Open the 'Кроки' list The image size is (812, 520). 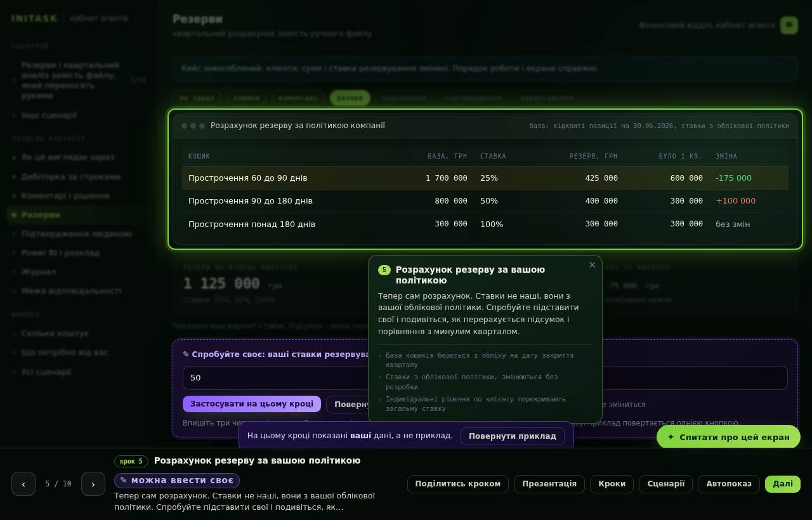(612, 484)
